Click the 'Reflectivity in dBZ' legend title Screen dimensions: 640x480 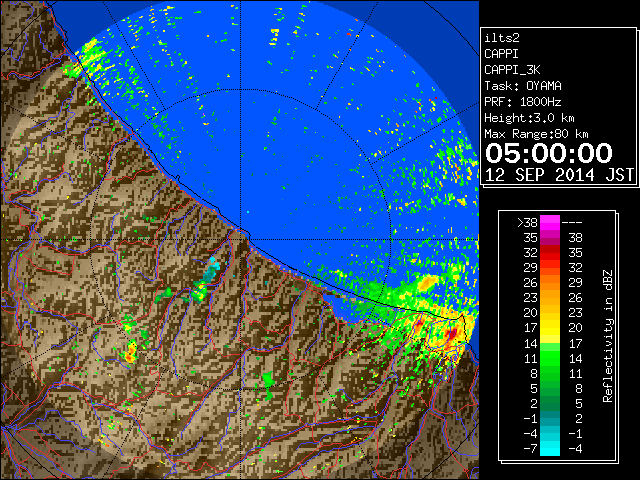pos(607,336)
